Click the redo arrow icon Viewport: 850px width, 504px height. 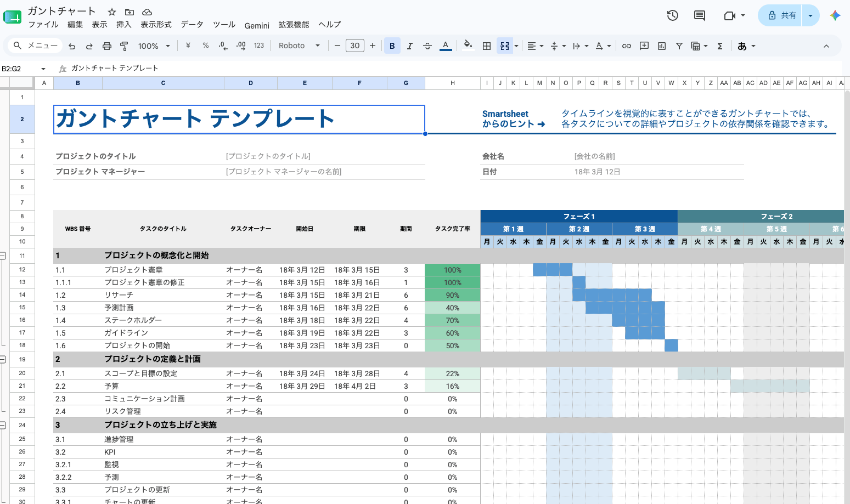click(89, 46)
